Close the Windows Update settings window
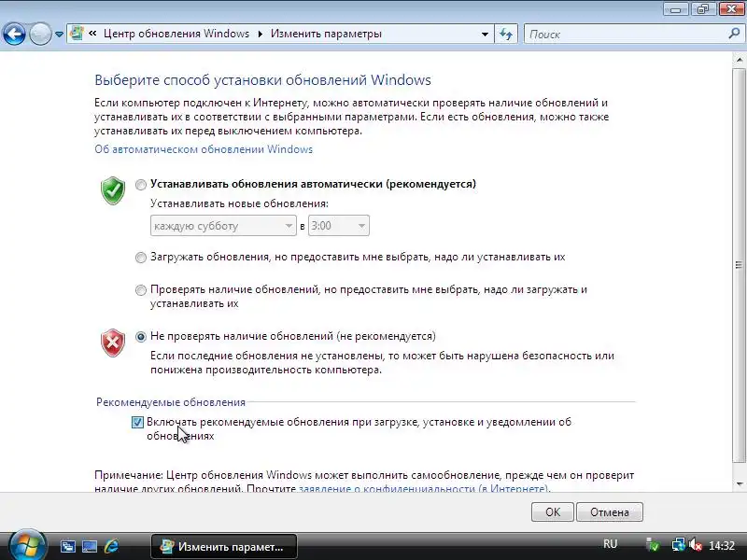Viewport: 747px width, 560px height. coord(731,9)
